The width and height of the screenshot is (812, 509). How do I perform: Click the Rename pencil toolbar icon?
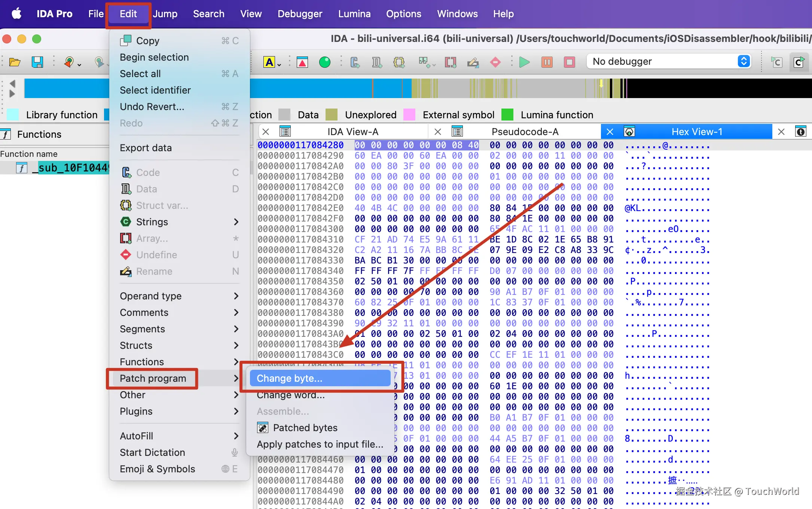(x=473, y=62)
